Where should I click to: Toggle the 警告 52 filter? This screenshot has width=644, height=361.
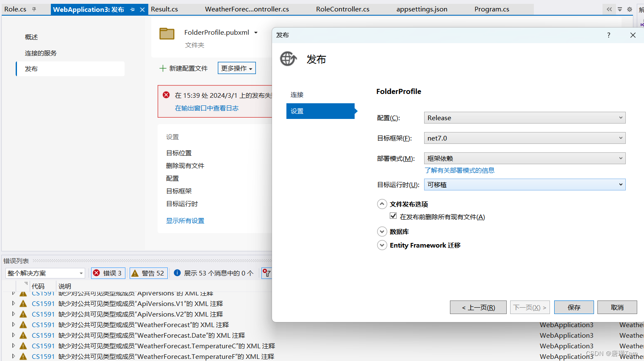pyautogui.click(x=148, y=273)
